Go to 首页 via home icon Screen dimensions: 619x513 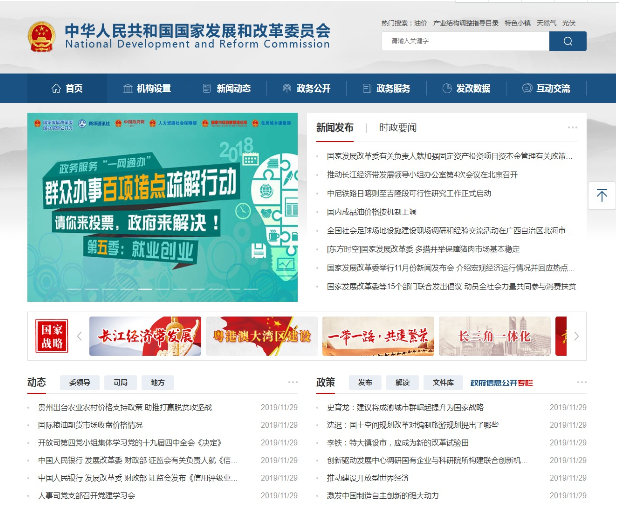67,88
